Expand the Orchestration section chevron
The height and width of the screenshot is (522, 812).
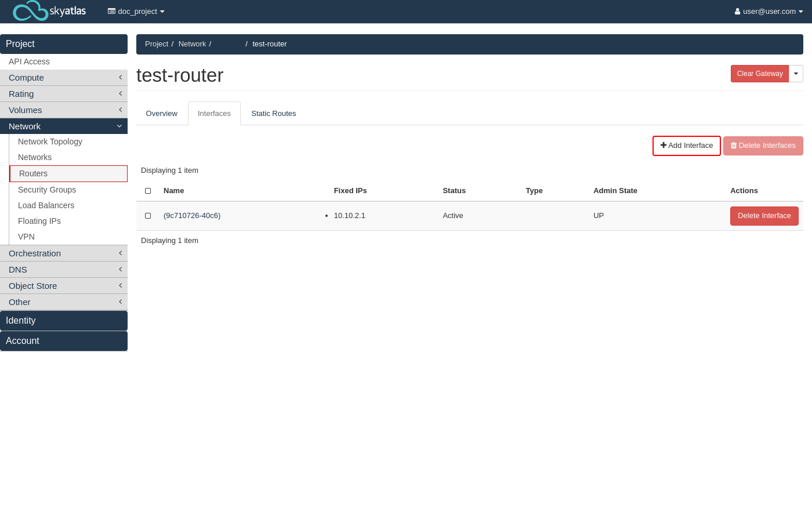point(120,253)
